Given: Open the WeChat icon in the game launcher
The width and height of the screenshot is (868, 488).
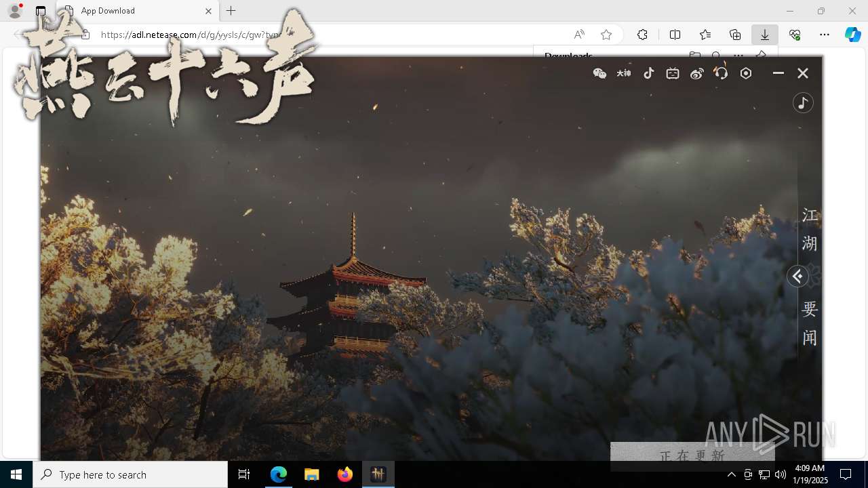Looking at the screenshot, I should [x=599, y=73].
